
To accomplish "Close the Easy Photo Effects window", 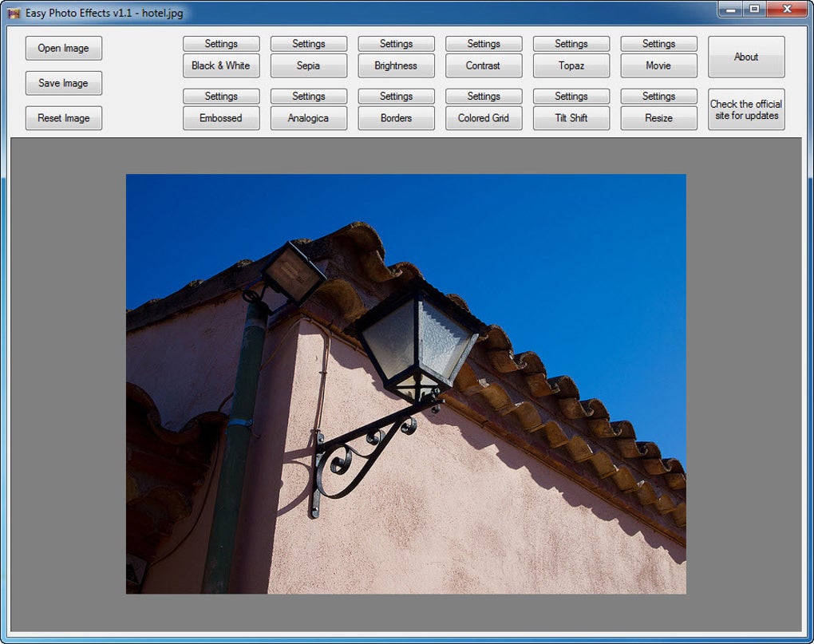I will pos(787,10).
